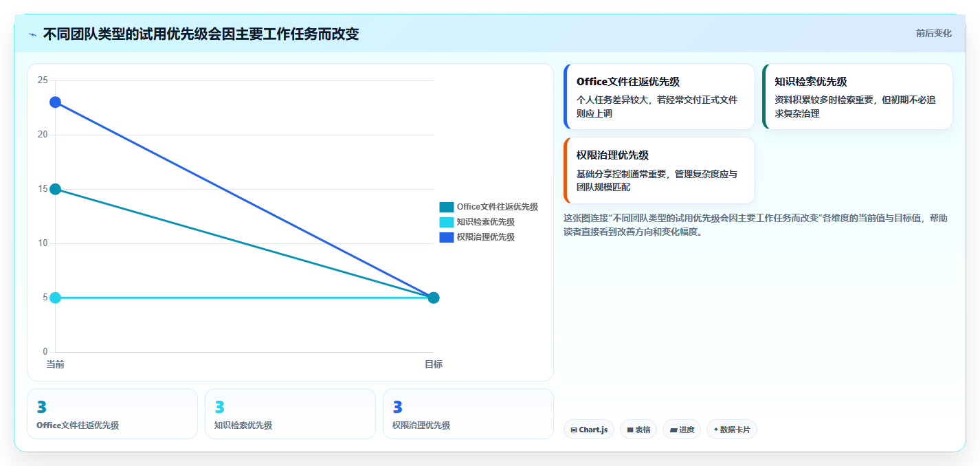Screen dimensions: 980x466
Task: Open the Office文件往返优先级 description card
Action: (x=659, y=96)
